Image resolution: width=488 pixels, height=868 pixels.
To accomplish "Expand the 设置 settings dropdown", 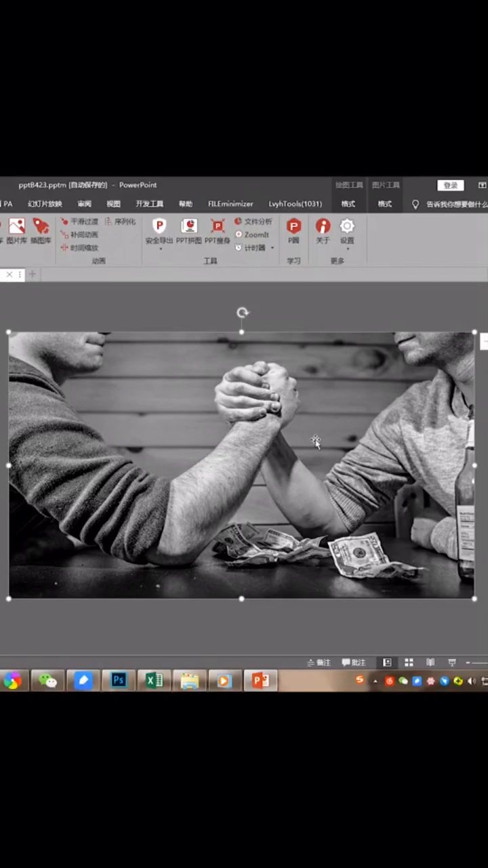I will pyautogui.click(x=347, y=249).
